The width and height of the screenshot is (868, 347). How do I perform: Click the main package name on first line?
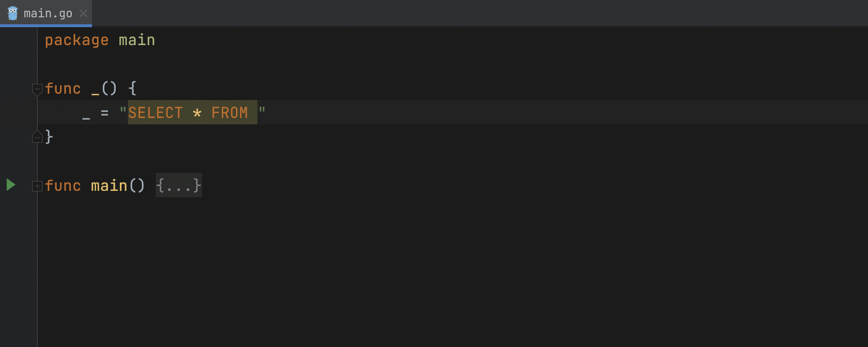click(137, 40)
